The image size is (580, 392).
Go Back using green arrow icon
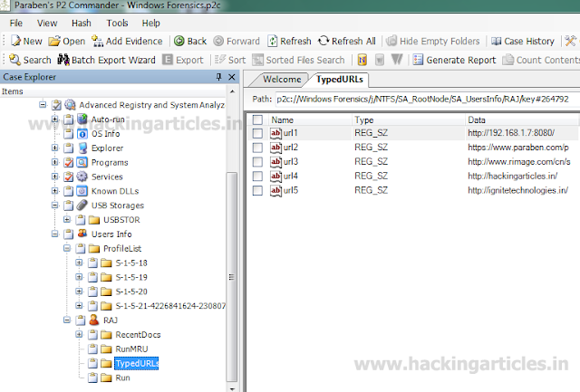[x=179, y=41]
